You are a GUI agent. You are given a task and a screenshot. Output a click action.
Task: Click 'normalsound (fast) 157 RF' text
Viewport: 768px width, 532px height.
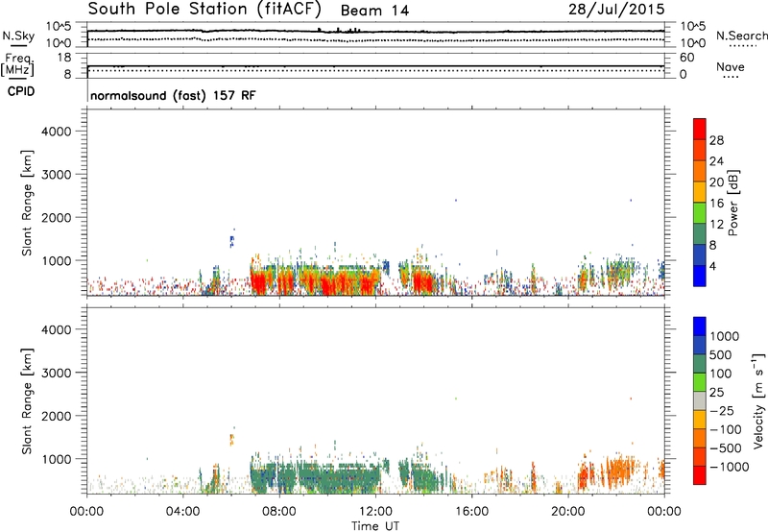point(173,95)
